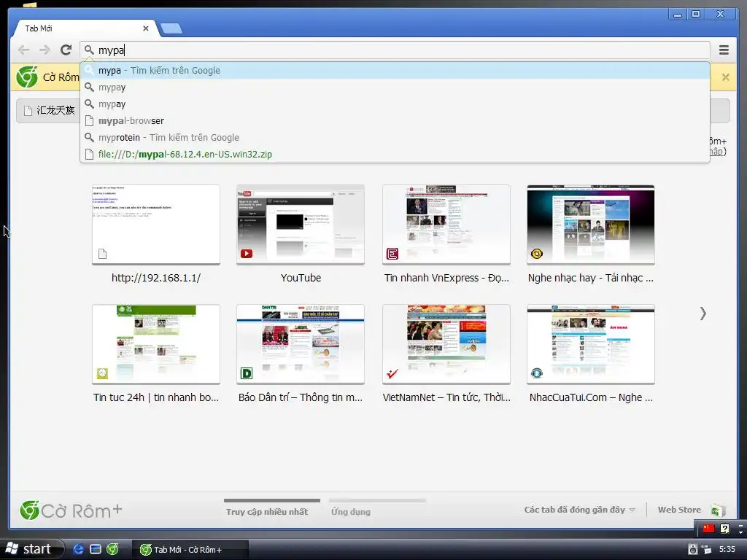Click the browser forward arrow
This screenshot has height=560, width=747.
pyautogui.click(x=44, y=50)
